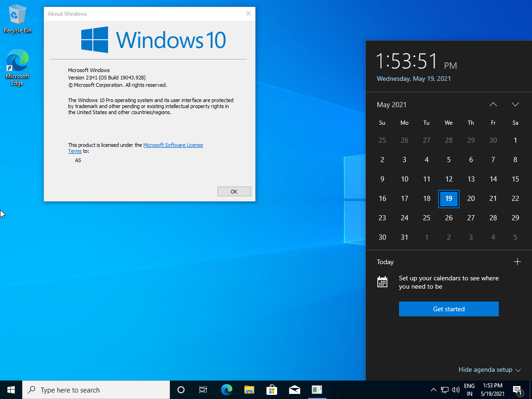The width and height of the screenshot is (532, 399).
Task: Open Microsoft Store from the taskbar
Action: (272, 390)
